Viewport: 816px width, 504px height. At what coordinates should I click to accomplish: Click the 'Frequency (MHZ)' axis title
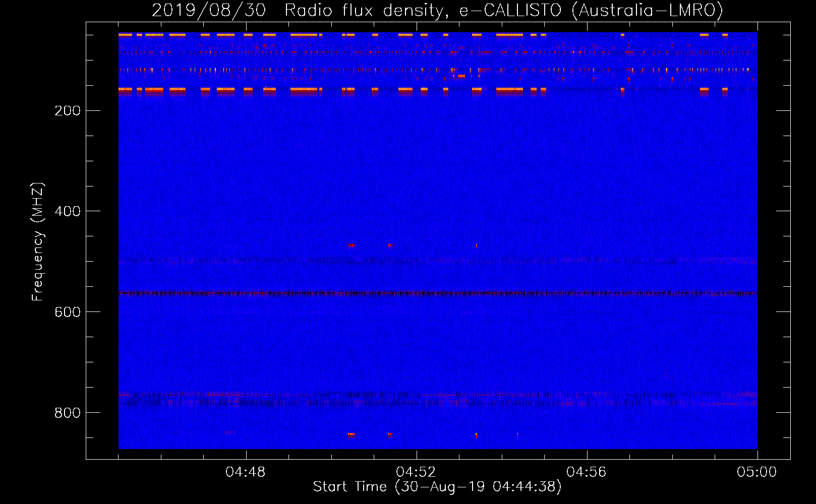(38, 241)
